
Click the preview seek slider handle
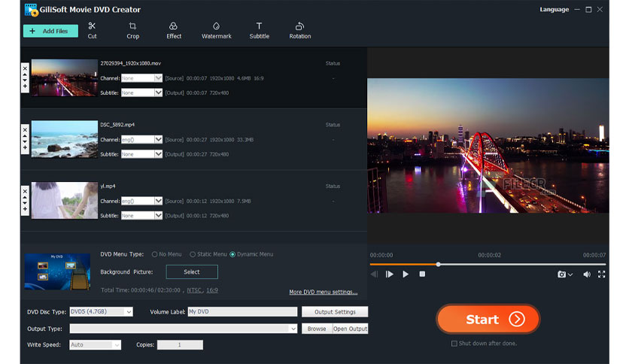[x=438, y=264]
